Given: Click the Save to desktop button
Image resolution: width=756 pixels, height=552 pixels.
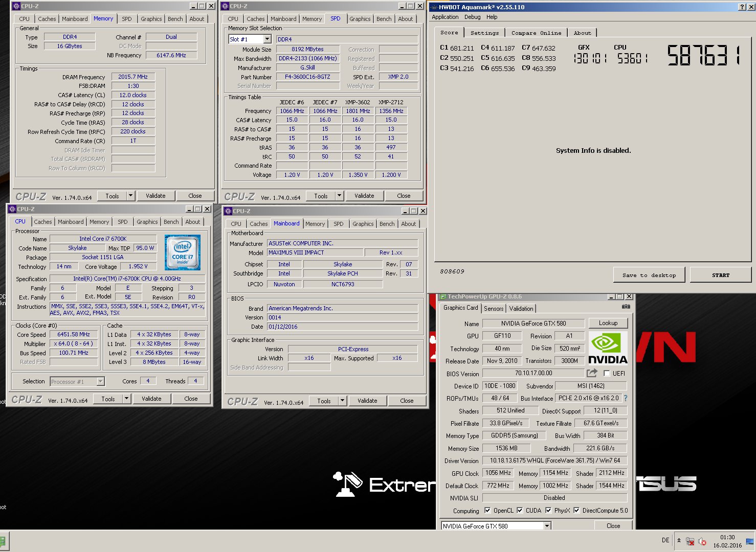Looking at the screenshot, I should tap(649, 275).
